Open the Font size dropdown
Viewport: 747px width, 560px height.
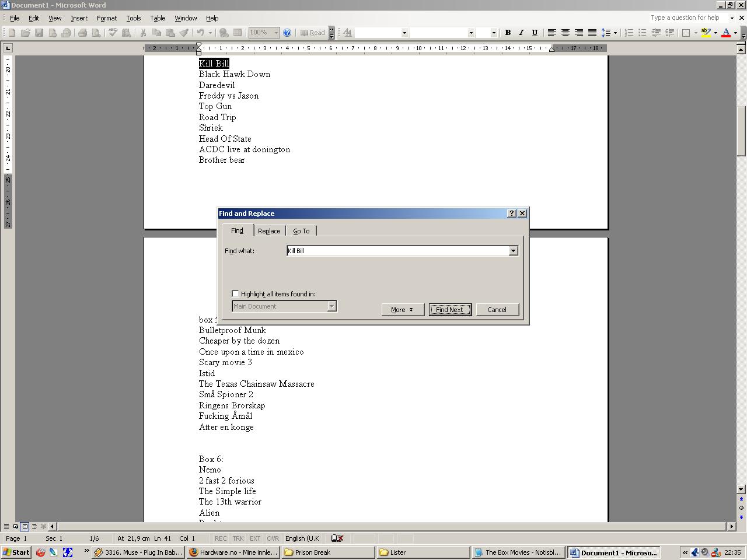494,33
